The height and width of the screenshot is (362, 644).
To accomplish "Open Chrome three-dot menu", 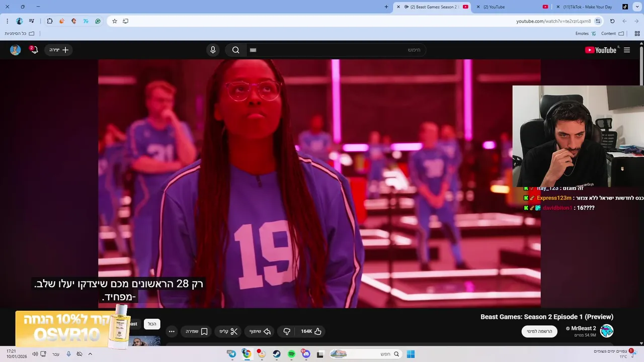I will pyautogui.click(x=7, y=21).
